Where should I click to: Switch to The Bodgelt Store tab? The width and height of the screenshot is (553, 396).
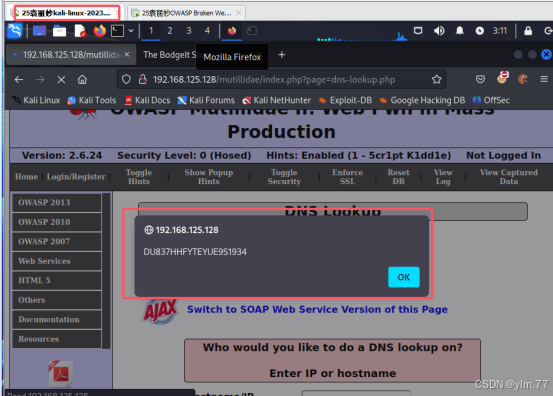(169, 55)
